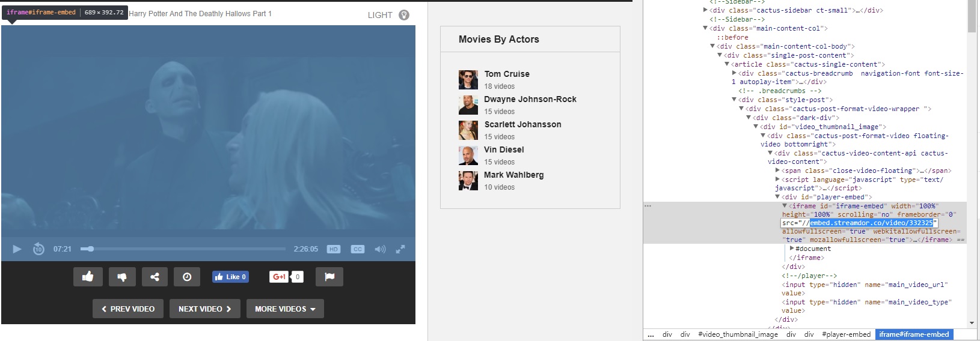The width and height of the screenshot is (980, 341).
Task: Collapse the style-post div node
Action: 734,100
